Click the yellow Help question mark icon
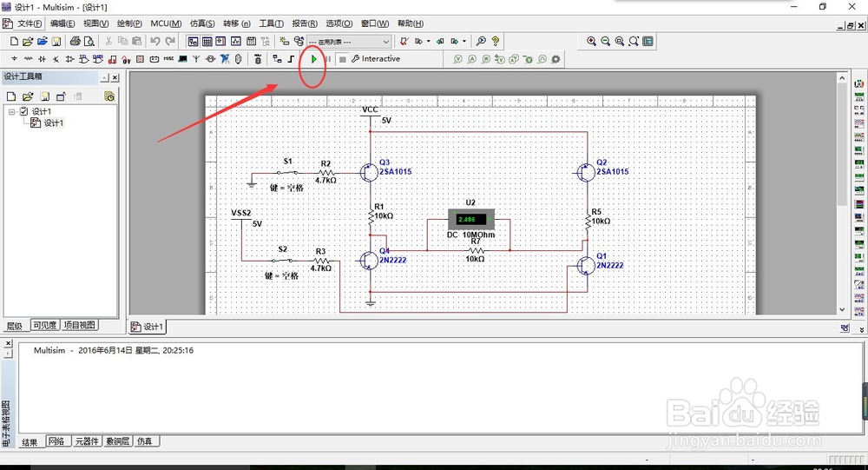Viewport: 868px width, 470px height. click(495, 41)
